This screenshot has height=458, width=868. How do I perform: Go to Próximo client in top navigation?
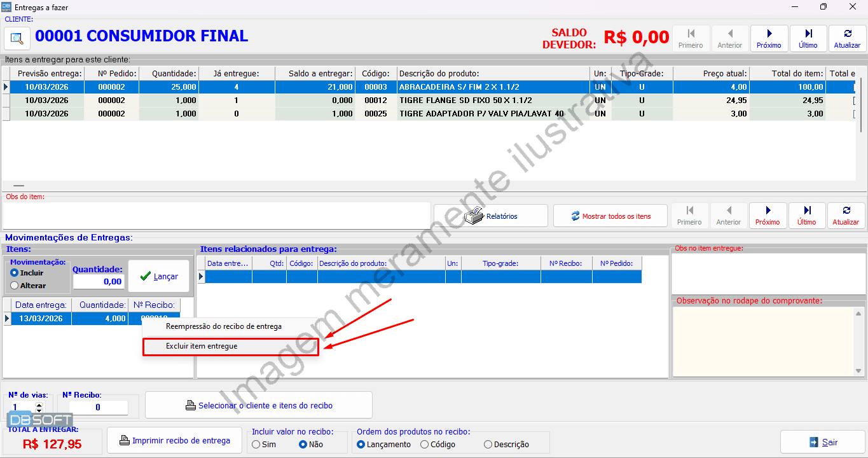(x=769, y=38)
